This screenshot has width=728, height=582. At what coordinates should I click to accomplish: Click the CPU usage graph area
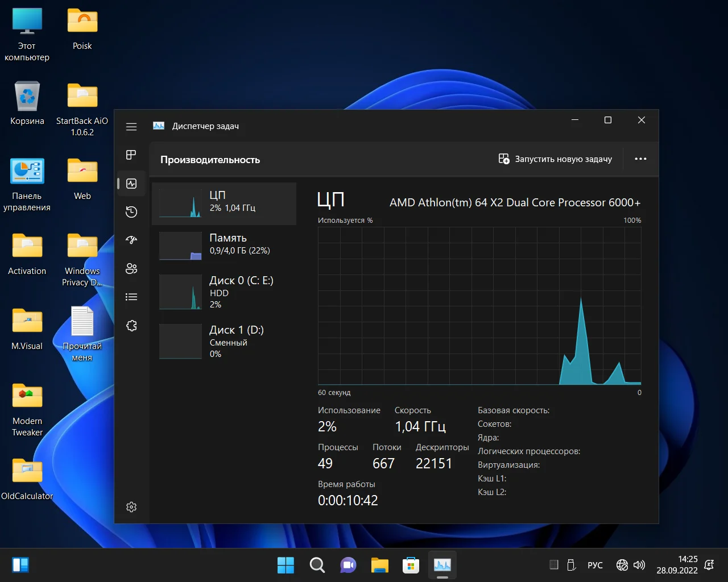coord(479,306)
